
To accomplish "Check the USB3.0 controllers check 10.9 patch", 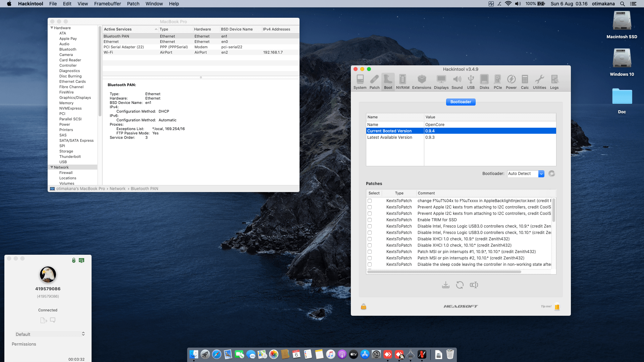I will 370,226.
